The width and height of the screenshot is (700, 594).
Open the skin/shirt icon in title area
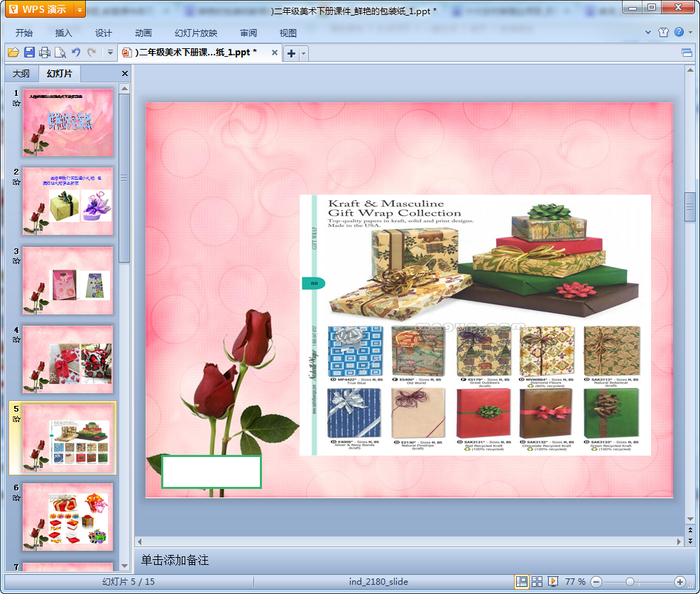tap(663, 32)
